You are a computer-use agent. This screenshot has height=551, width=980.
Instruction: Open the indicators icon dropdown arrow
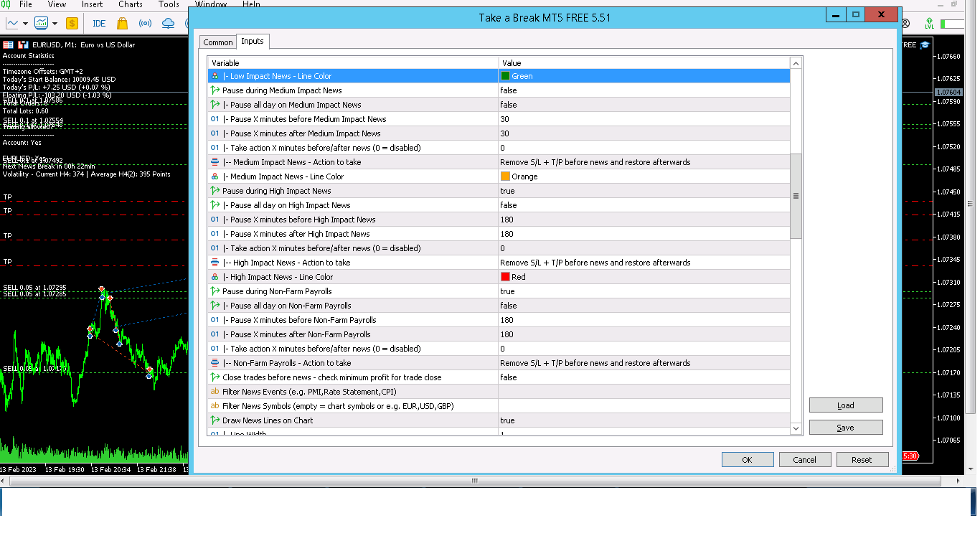pyautogui.click(x=55, y=24)
